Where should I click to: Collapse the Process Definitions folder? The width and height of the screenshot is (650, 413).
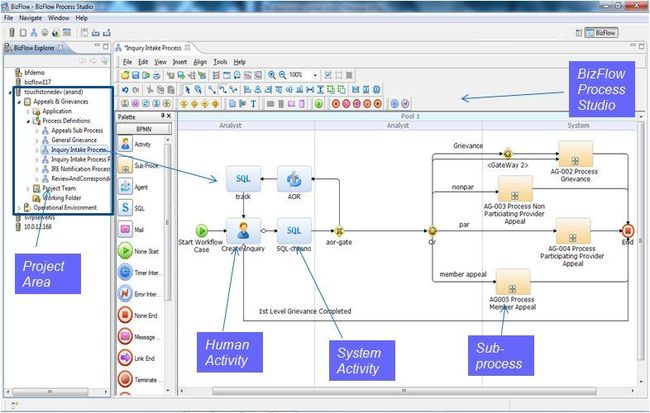point(28,121)
